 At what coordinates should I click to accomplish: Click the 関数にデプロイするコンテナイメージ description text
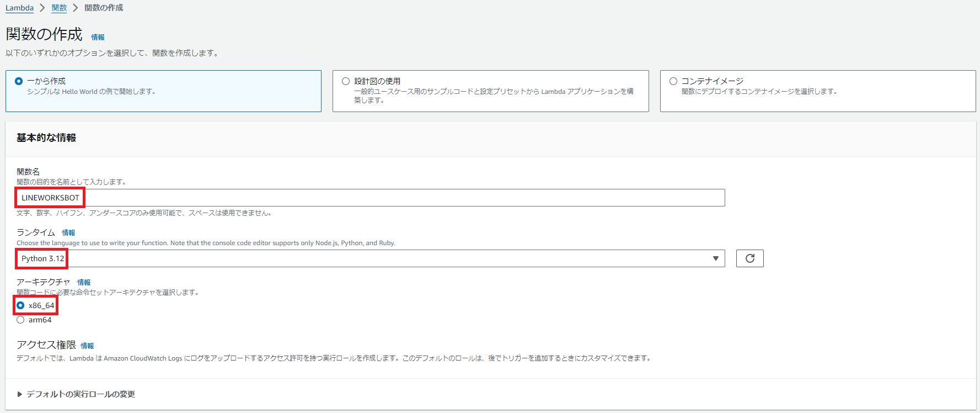click(x=760, y=92)
